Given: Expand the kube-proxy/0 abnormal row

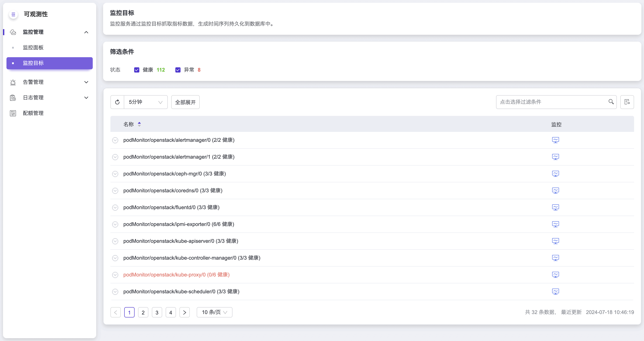Looking at the screenshot, I should tap(115, 275).
